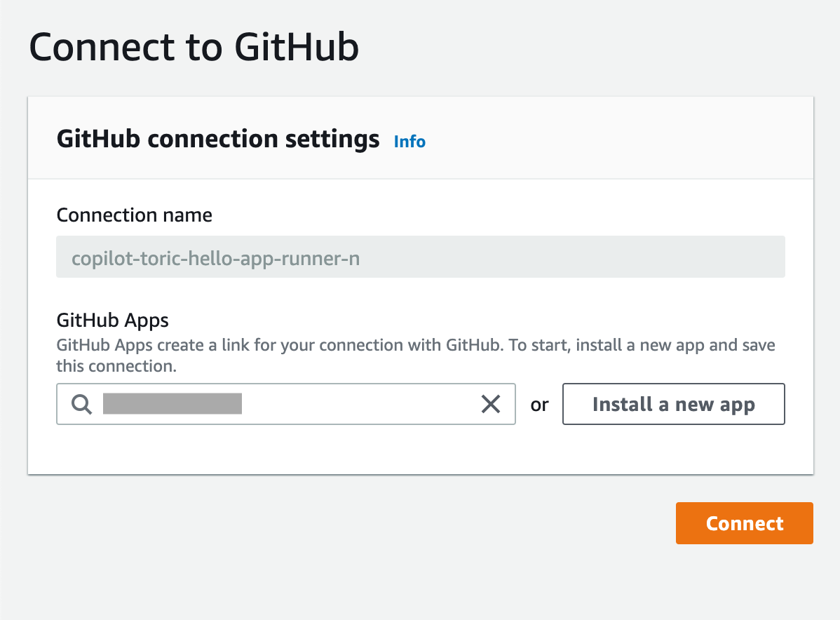Viewport: 840px width, 620px height.
Task: Click the "this connection." description line
Action: [x=115, y=366]
